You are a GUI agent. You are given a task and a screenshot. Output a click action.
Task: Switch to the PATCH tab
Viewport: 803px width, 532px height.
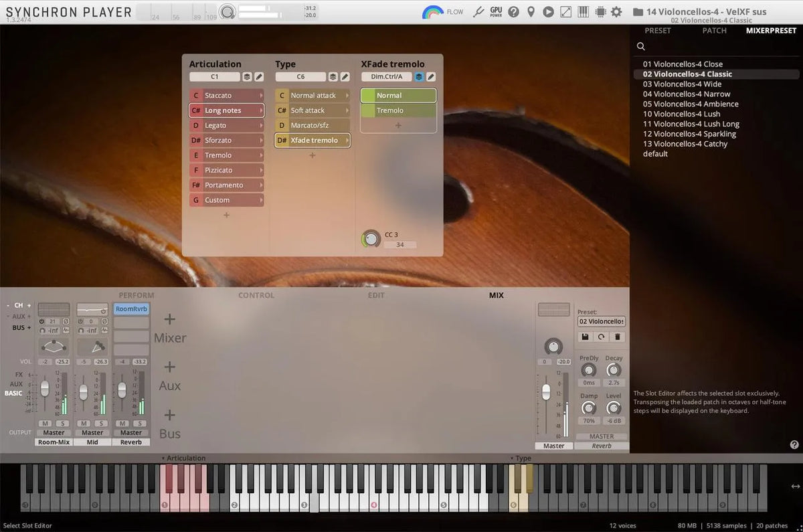pyautogui.click(x=714, y=30)
